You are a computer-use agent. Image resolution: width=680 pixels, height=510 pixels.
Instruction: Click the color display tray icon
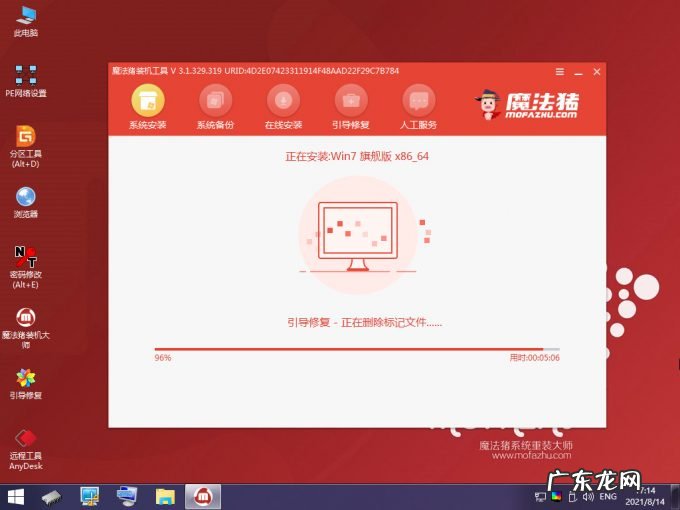pos(556,497)
